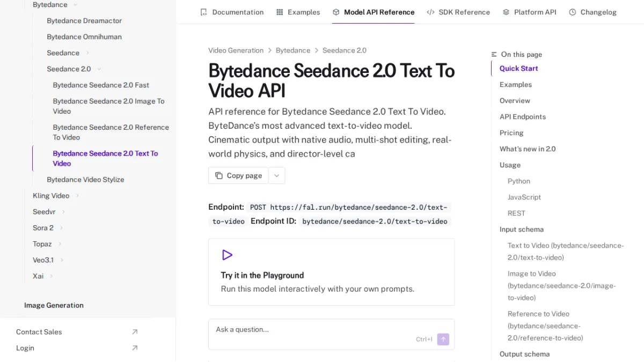Click the endpoint ID code text
Viewport: 644px width, 362px height.
tap(375, 221)
